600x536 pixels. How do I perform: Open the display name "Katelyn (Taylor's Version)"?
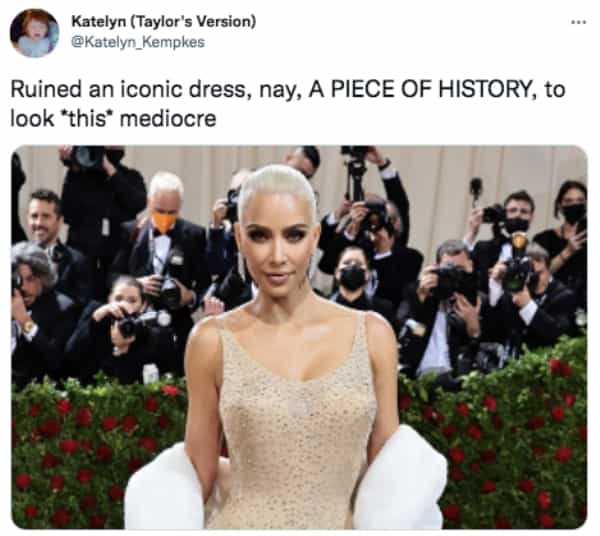164,21
